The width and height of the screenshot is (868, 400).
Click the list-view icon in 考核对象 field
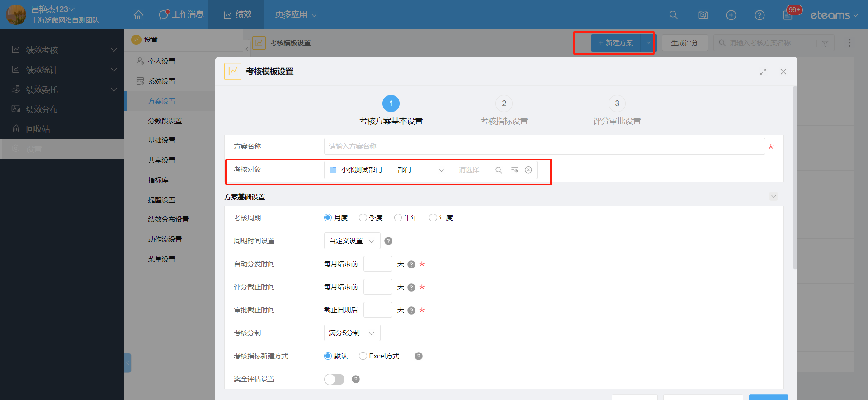(x=514, y=170)
